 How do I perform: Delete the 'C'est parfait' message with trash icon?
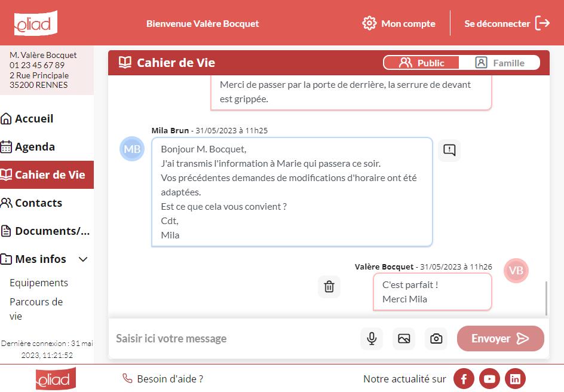click(329, 287)
